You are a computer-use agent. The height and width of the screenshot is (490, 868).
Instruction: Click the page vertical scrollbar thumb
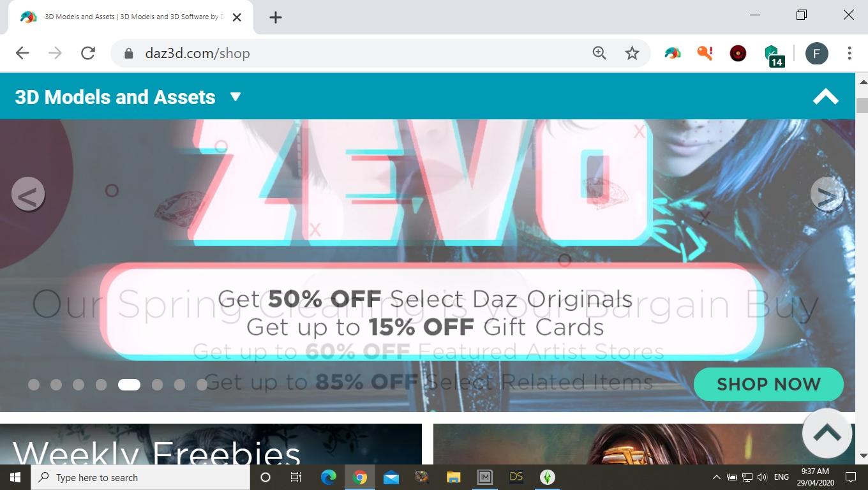(x=862, y=105)
